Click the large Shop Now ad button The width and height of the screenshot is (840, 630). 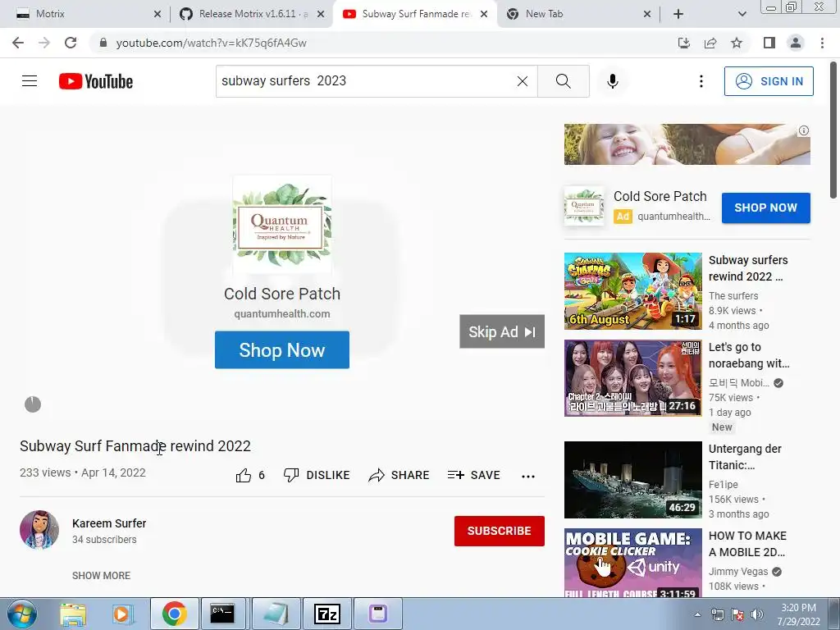point(282,349)
